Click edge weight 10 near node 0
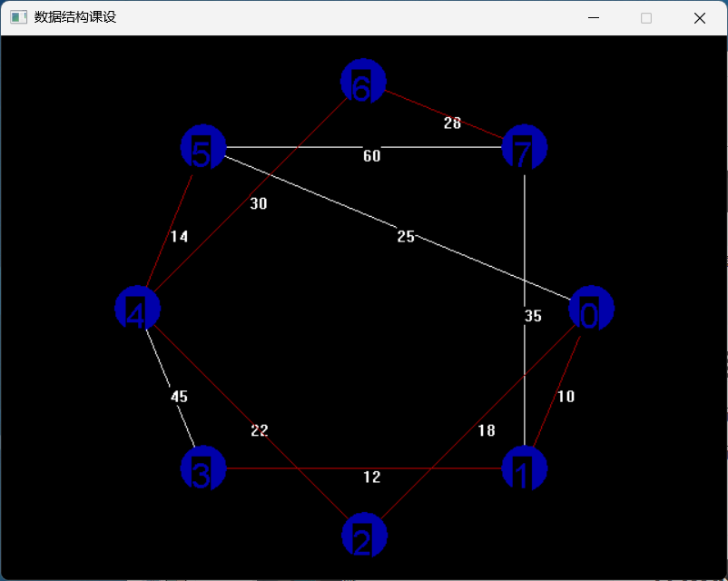Image resolution: width=728 pixels, height=581 pixels. 566,397
